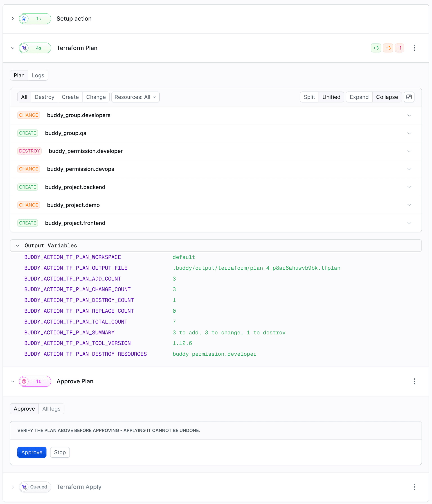Show All resource changes filter
This screenshot has width=432, height=504.
[24, 97]
